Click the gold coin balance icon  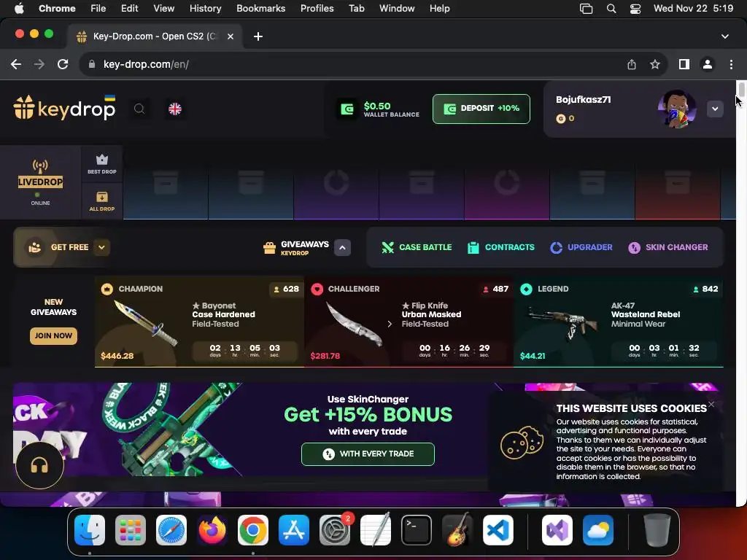tap(561, 119)
